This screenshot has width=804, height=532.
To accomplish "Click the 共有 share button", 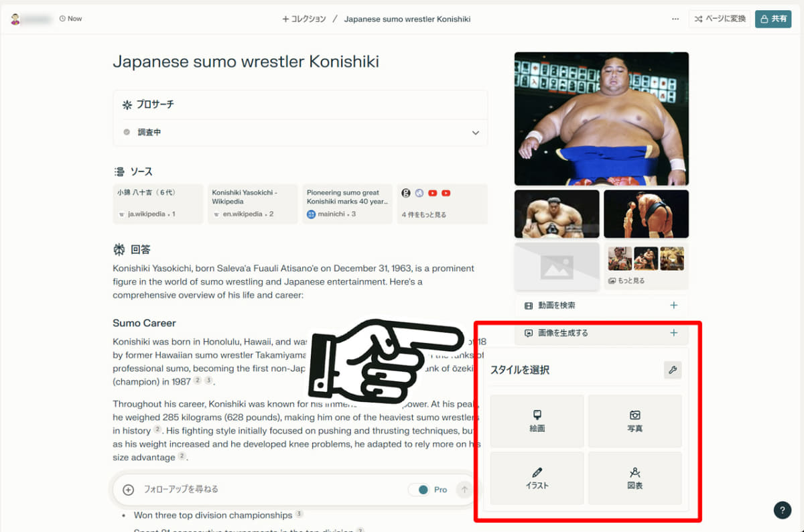I will point(773,19).
